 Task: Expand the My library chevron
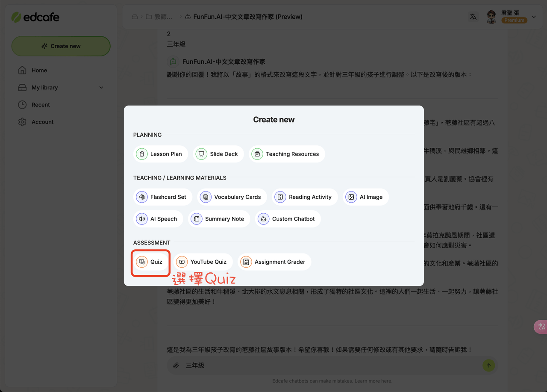(x=101, y=88)
